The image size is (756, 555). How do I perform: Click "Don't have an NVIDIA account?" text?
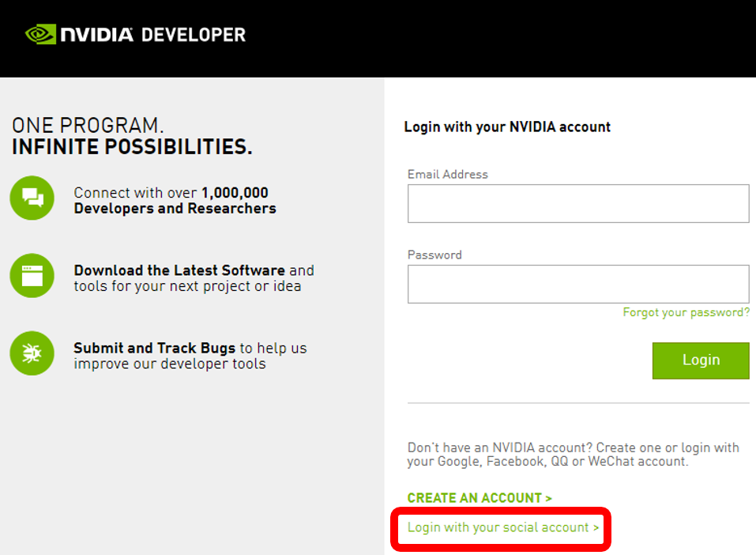[499, 447]
